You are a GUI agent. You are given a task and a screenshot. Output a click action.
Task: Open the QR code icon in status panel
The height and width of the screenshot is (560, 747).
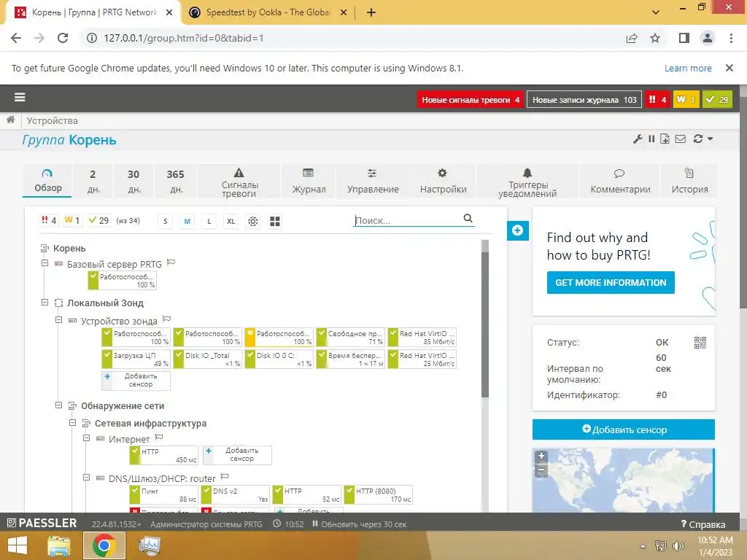[700, 343]
